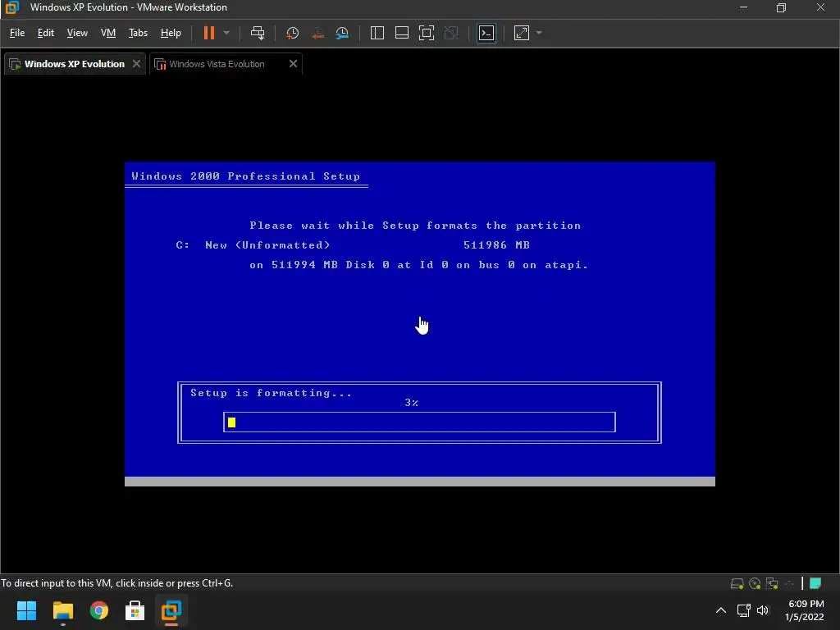Screen dimensions: 840x630
Task: Click the CD/DVD drive status icon
Action: tap(755, 583)
